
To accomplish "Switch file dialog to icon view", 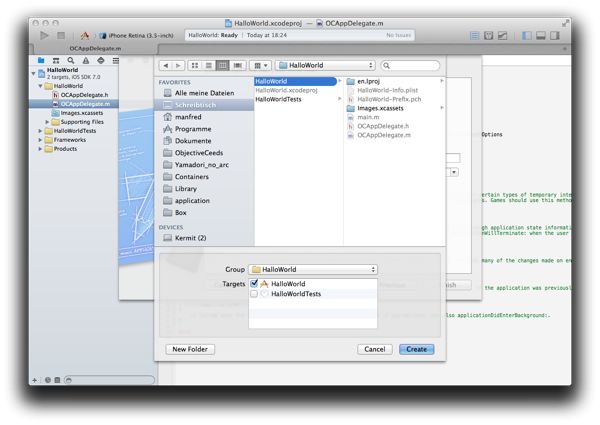I will point(195,65).
